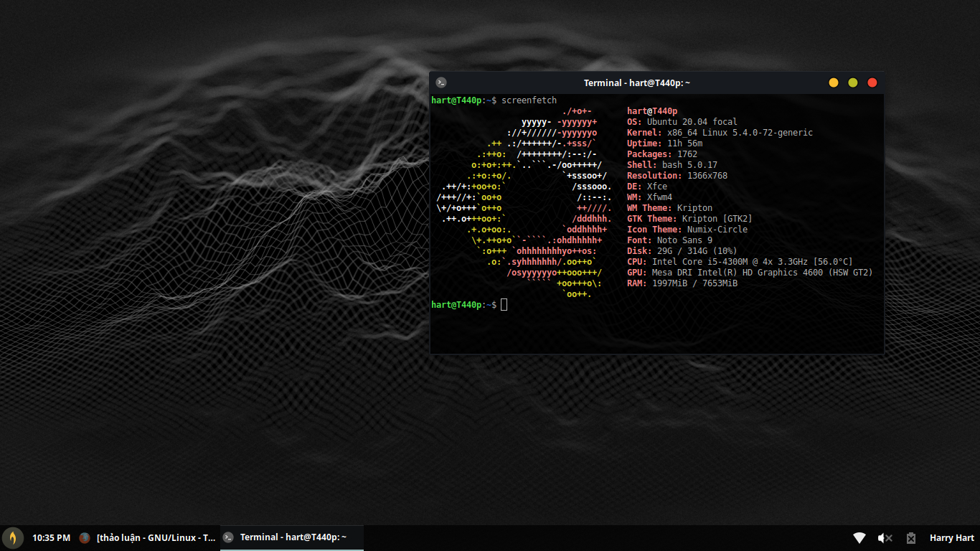Maximize the Terminal window with green button
This screenshot has height=551, width=980.
pyautogui.click(x=853, y=83)
